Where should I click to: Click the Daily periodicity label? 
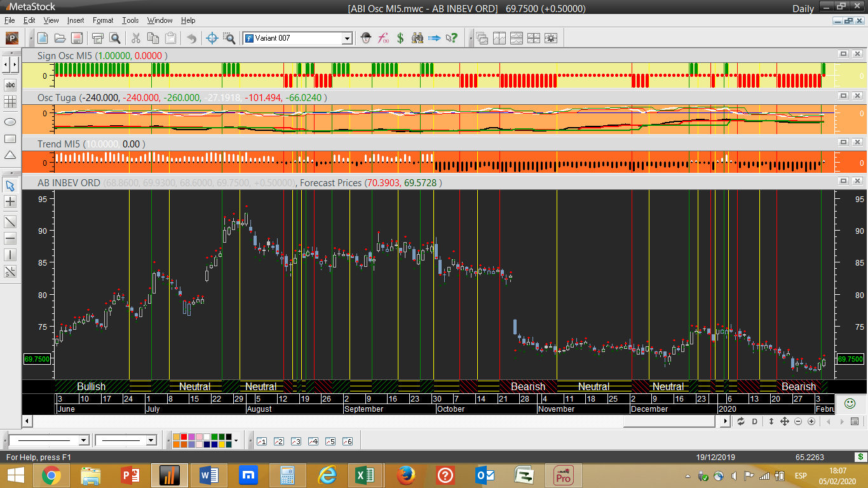tap(803, 8)
